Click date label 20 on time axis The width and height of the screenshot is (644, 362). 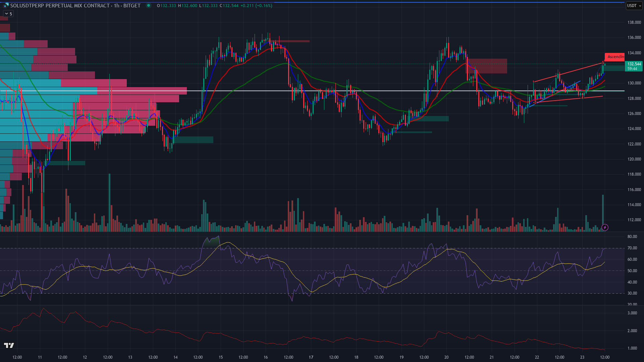[x=446, y=357]
